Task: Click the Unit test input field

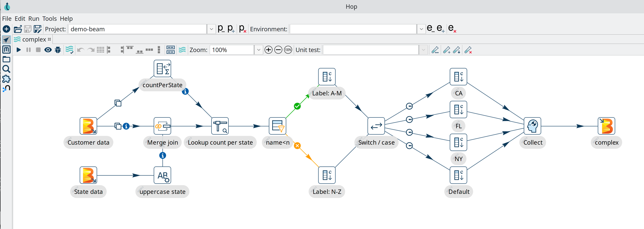Action: tap(371, 50)
